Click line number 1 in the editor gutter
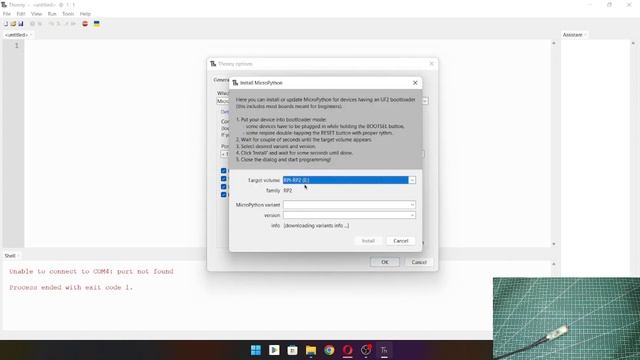This screenshot has width=640, height=360. (x=17, y=46)
